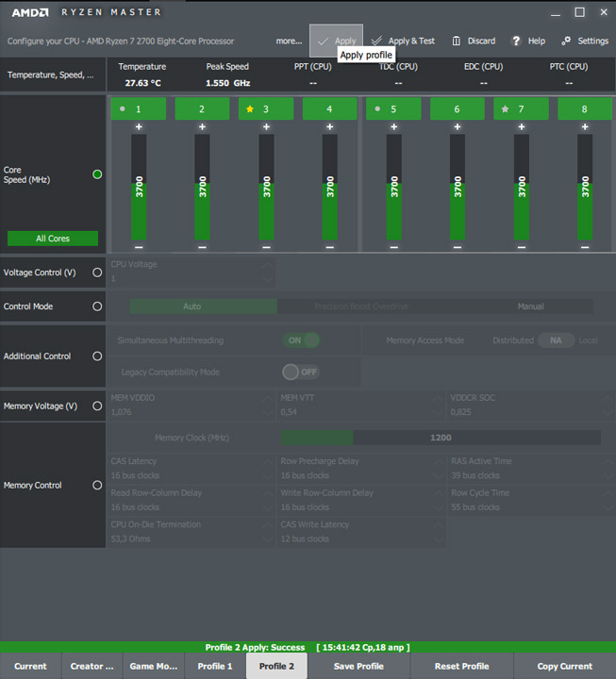The width and height of the screenshot is (616, 679).
Task: Toggle Legacy Compatibility Mode OFF switch
Action: point(302,372)
